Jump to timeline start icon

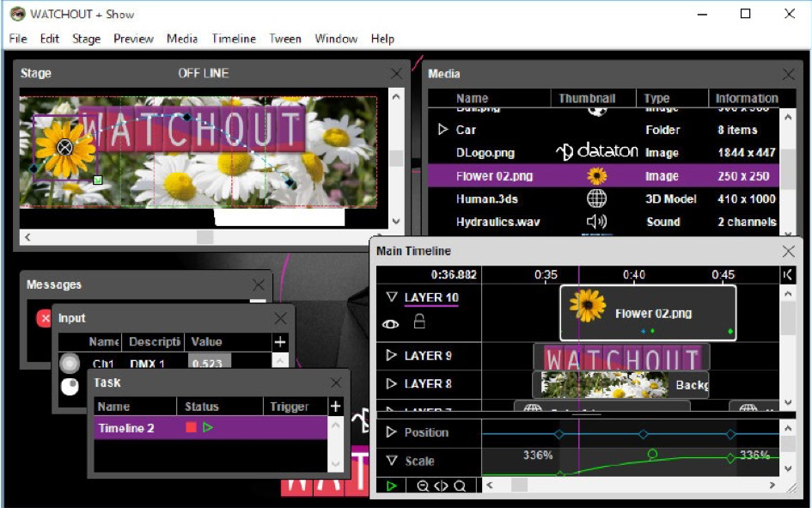coord(789,274)
